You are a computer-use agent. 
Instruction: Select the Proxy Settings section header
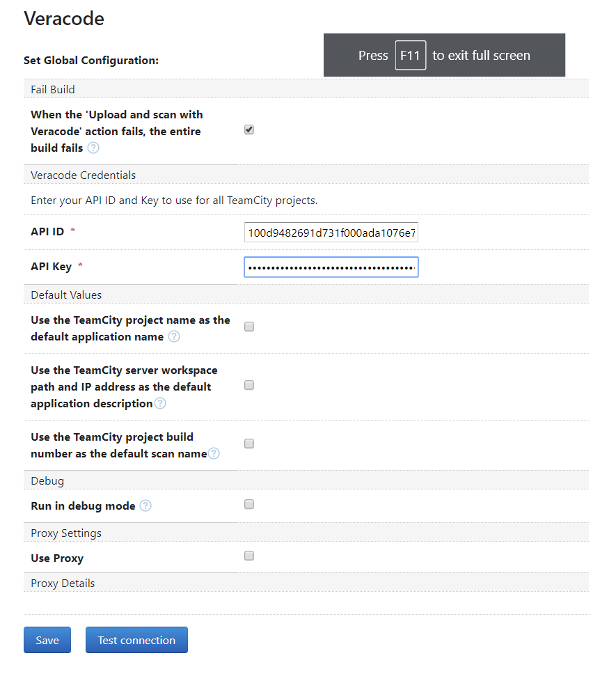[x=65, y=532]
